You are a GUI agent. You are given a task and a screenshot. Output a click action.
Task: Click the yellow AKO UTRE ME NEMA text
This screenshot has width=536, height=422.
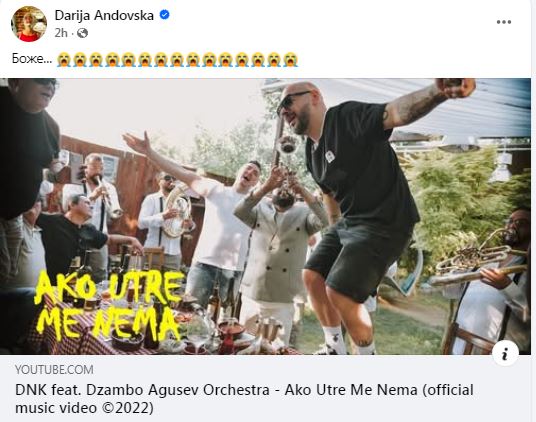click(109, 306)
